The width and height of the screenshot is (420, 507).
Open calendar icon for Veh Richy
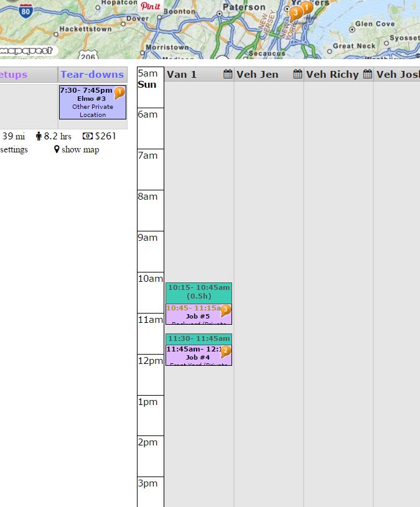[x=367, y=75]
